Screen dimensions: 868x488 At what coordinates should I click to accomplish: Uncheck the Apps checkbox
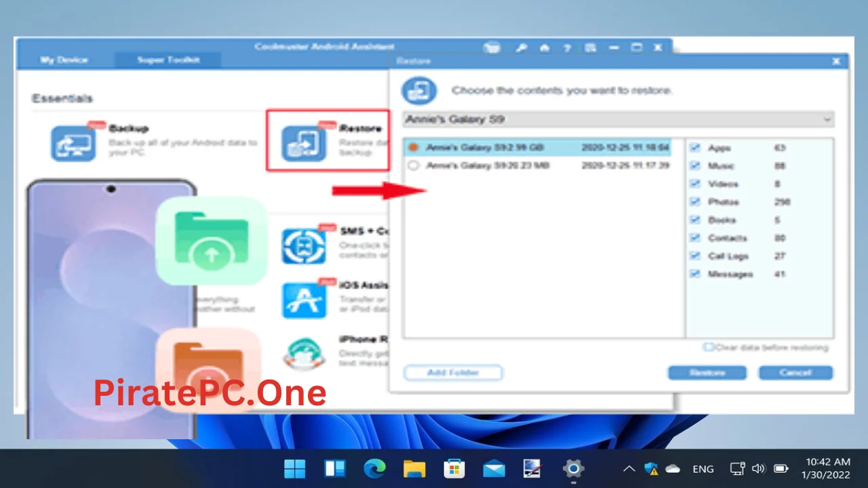[x=695, y=147]
